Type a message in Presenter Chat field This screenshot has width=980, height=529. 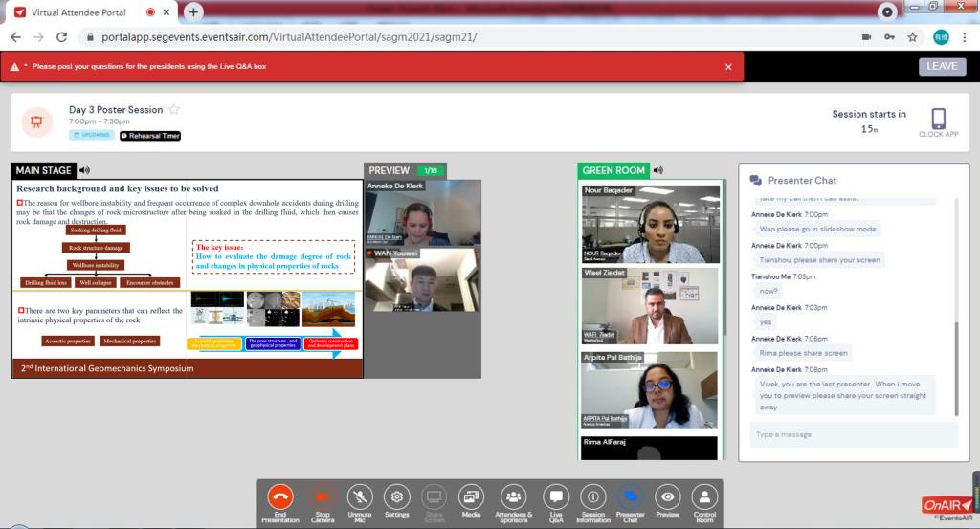tap(853, 435)
